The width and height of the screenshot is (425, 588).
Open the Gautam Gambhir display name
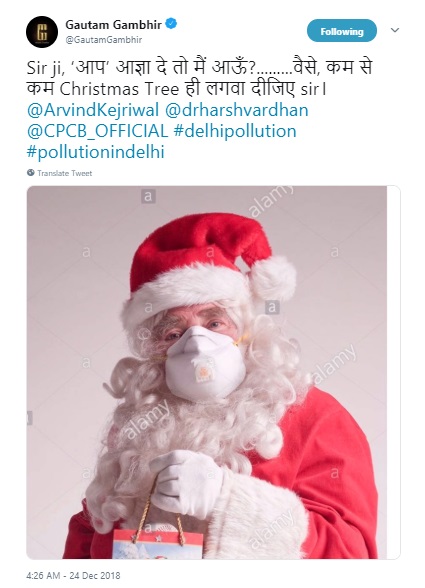(113, 25)
